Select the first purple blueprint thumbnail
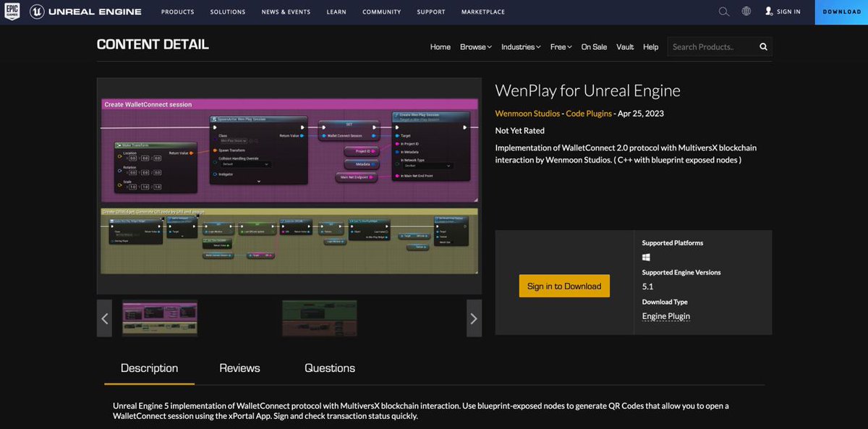Viewport: 868px width, 429px height. coord(159,318)
